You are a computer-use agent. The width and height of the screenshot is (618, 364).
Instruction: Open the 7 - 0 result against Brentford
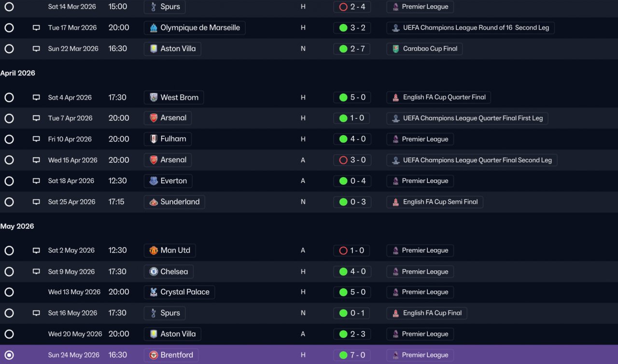pyautogui.click(x=352, y=355)
